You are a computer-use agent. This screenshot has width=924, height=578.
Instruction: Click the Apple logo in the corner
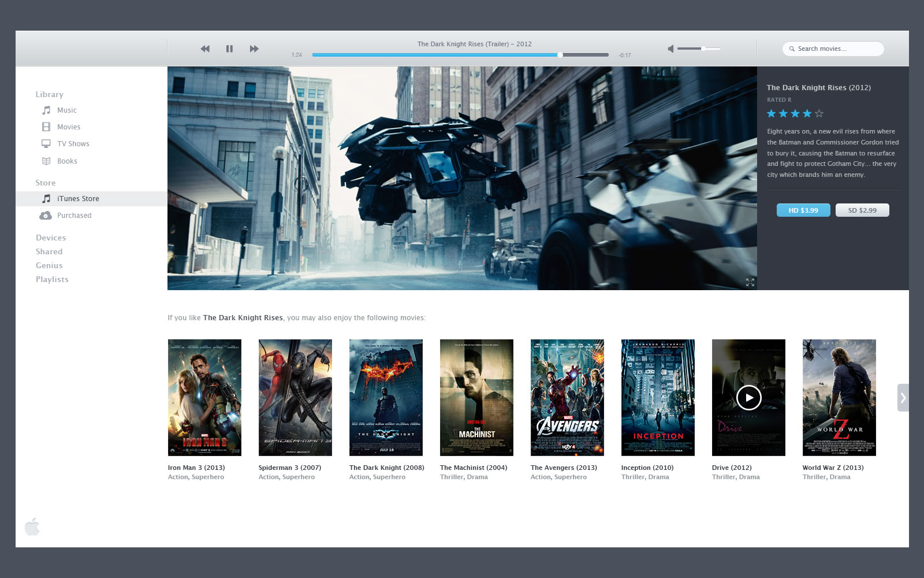coord(32,527)
